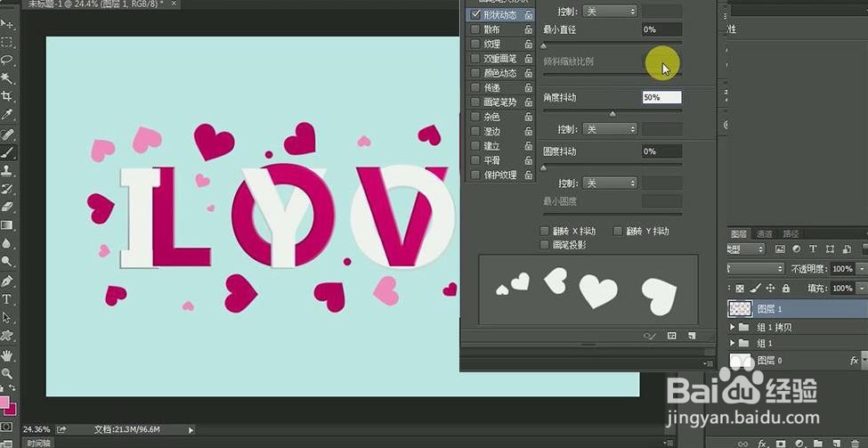The width and height of the screenshot is (868, 448).
Task: Check the 翻转 Y 抖动 checkbox
Action: click(618, 231)
